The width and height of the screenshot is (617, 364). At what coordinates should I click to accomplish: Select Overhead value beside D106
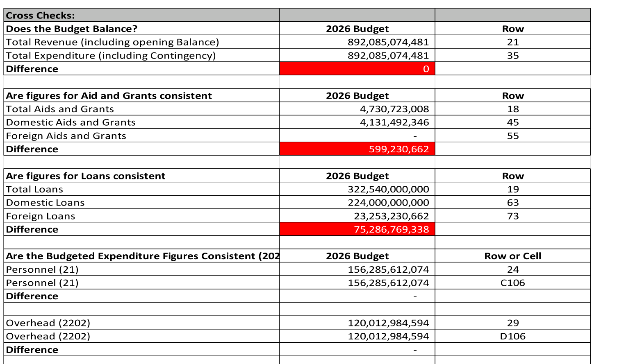point(357,336)
